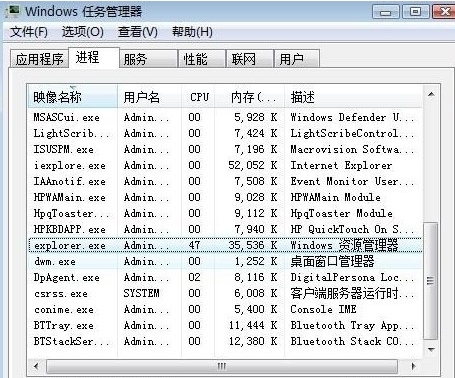Switch to the 联网 tab
This screenshot has width=455, height=378.
[x=250, y=59]
